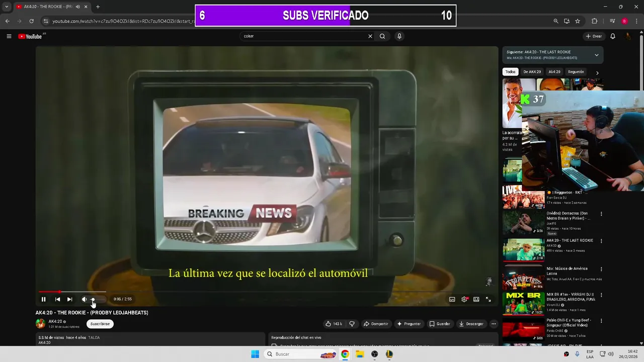Open options for THE LAST ROOKIE video
644x362 pixels.
(x=601, y=241)
